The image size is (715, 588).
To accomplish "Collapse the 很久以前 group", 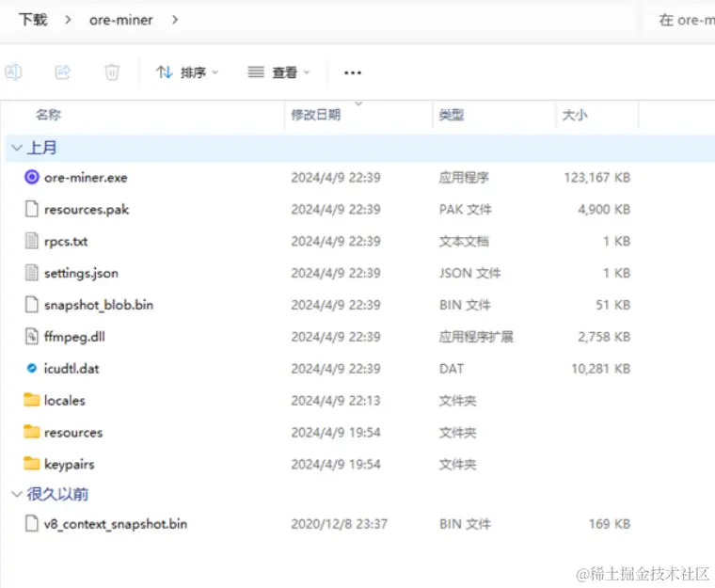I will click(x=17, y=494).
